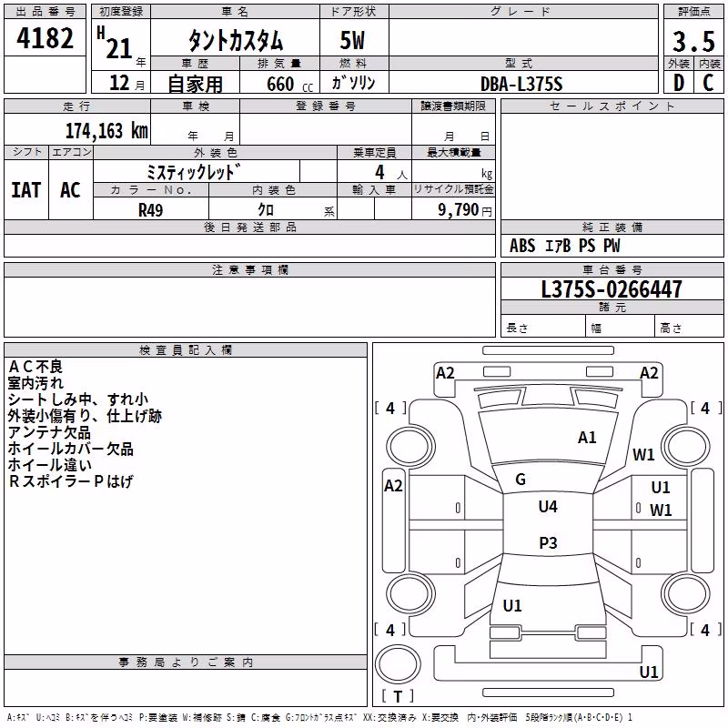
Task: Click the note ＲスポイラーＰはげ
Action: point(71,481)
